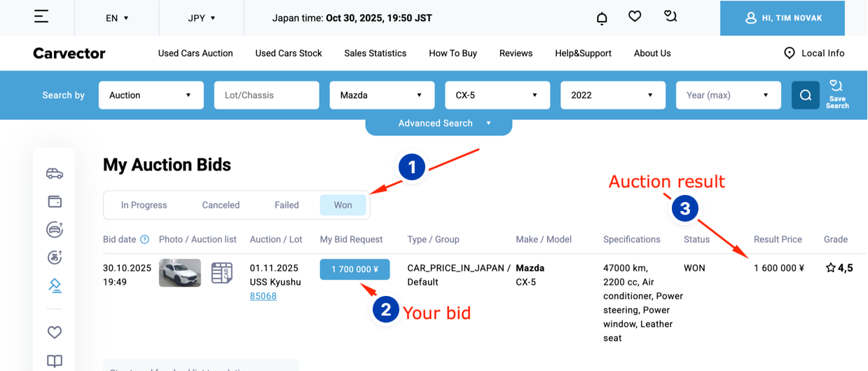Image resolution: width=868 pixels, height=371 pixels.
Task: Open Sales Statistics menu item
Action: tap(376, 53)
